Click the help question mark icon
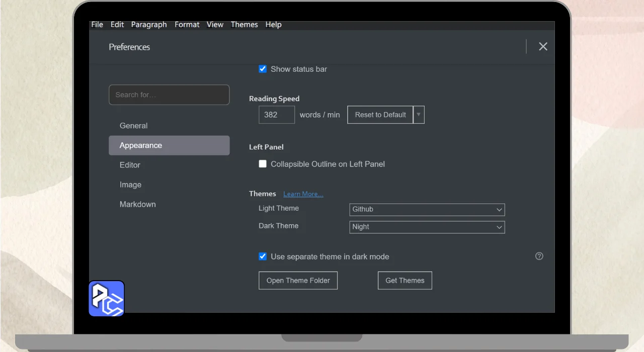The width and height of the screenshot is (644, 352). (539, 256)
